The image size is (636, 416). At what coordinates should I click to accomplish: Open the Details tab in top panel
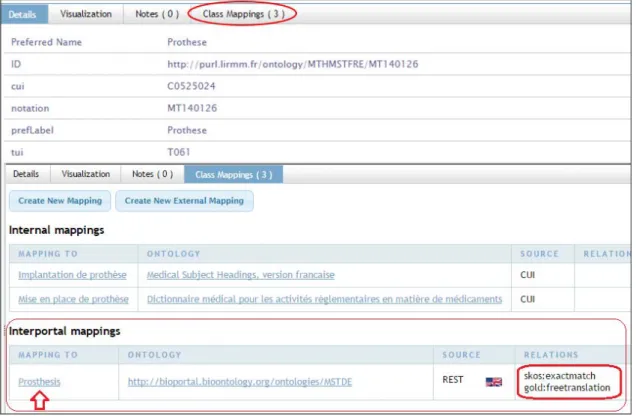point(24,14)
